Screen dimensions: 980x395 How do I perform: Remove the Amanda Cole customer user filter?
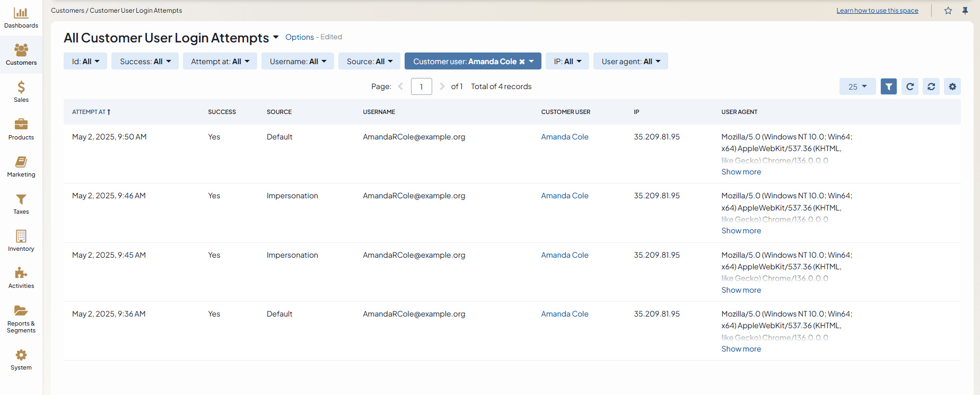(x=522, y=62)
